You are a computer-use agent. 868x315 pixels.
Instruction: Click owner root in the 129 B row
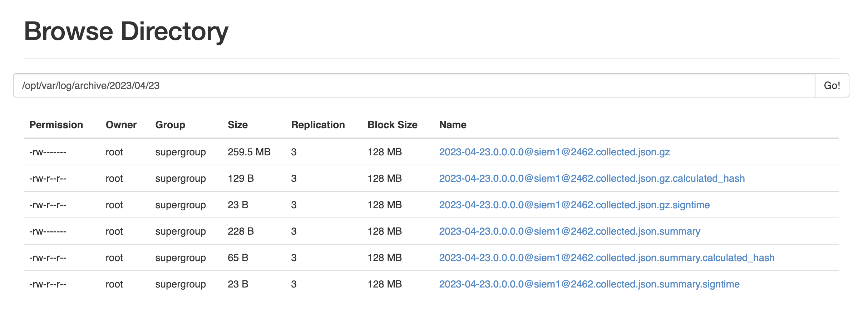pyautogui.click(x=114, y=178)
